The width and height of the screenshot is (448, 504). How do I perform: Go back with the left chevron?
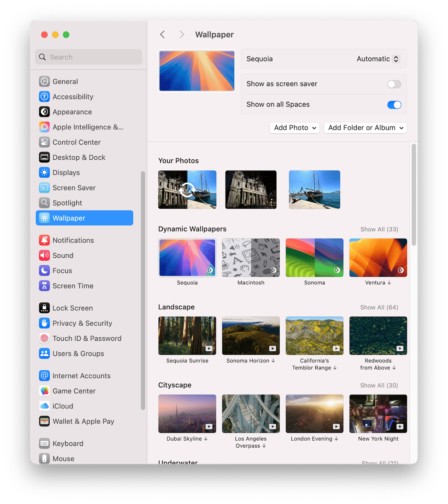pyautogui.click(x=162, y=34)
